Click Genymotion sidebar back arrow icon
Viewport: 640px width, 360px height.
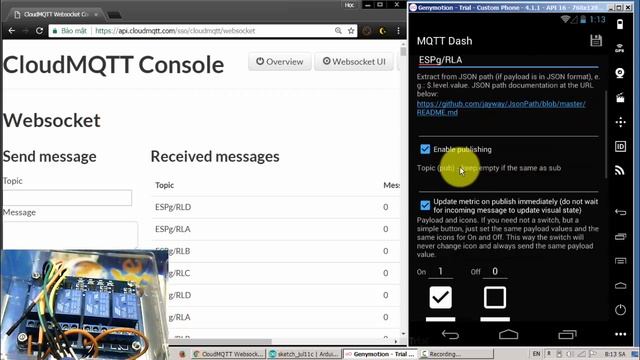click(x=620, y=212)
